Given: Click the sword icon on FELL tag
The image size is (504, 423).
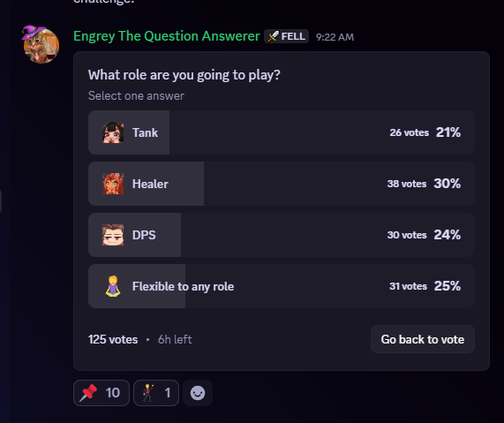Looking at the screenshot, I should (273, 36).
